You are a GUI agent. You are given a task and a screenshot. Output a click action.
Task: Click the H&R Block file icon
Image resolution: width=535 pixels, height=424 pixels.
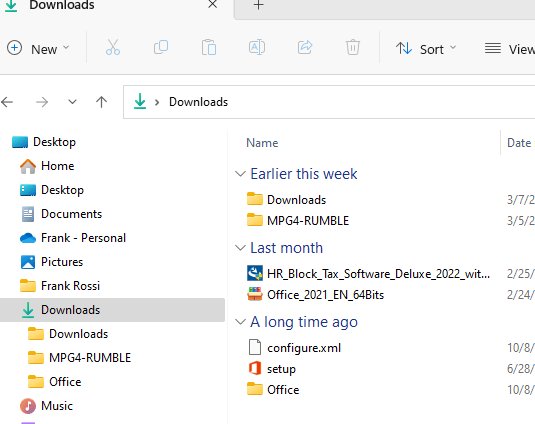255,273
